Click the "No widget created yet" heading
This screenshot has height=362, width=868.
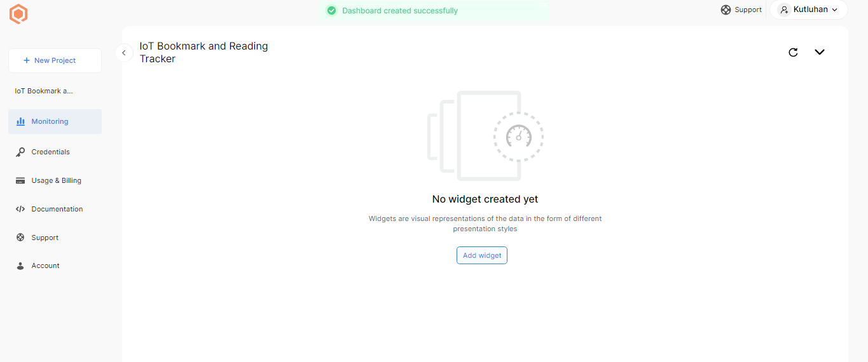(x=485, y=199)
